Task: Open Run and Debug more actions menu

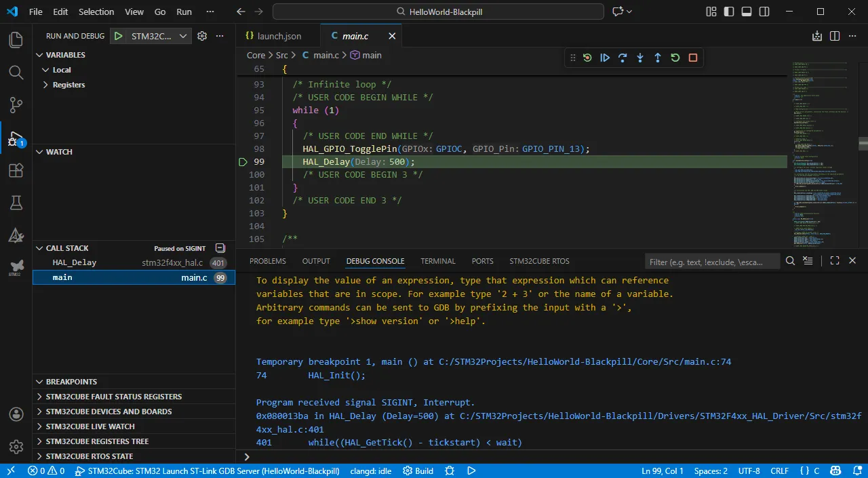Action: 220,36
